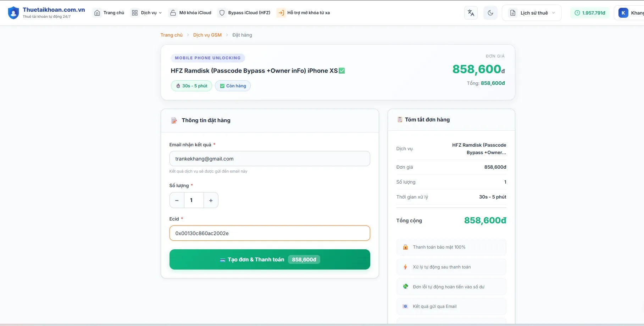Click the lightning icon beside Xử lý tự động

(405, 267)
